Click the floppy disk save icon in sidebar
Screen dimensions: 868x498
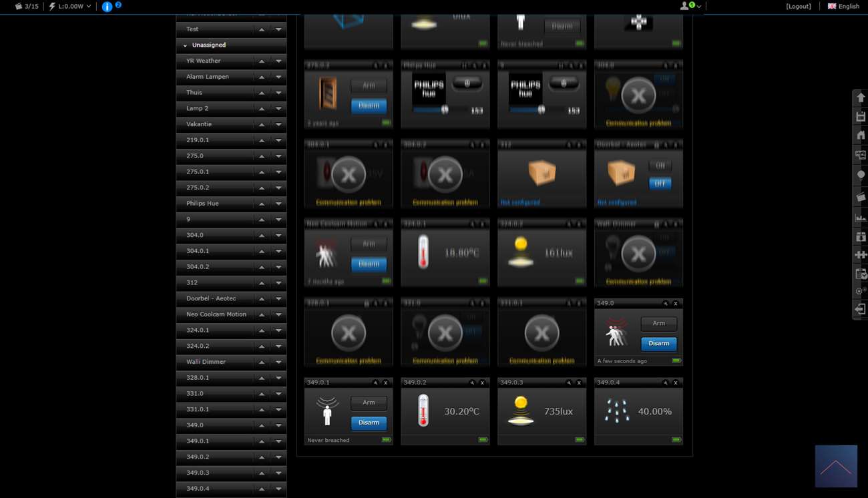pos(861,117)
